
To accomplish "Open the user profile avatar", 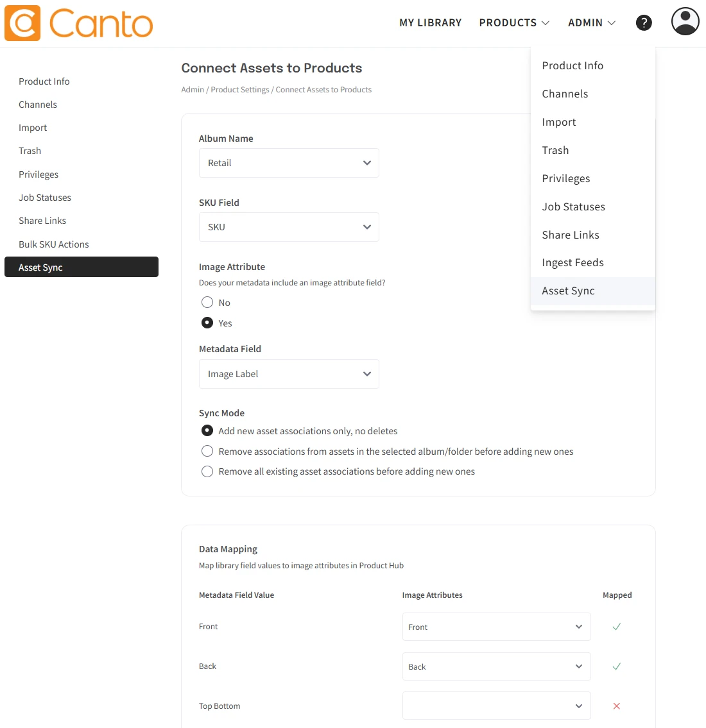I will click(x=685, y=21).
